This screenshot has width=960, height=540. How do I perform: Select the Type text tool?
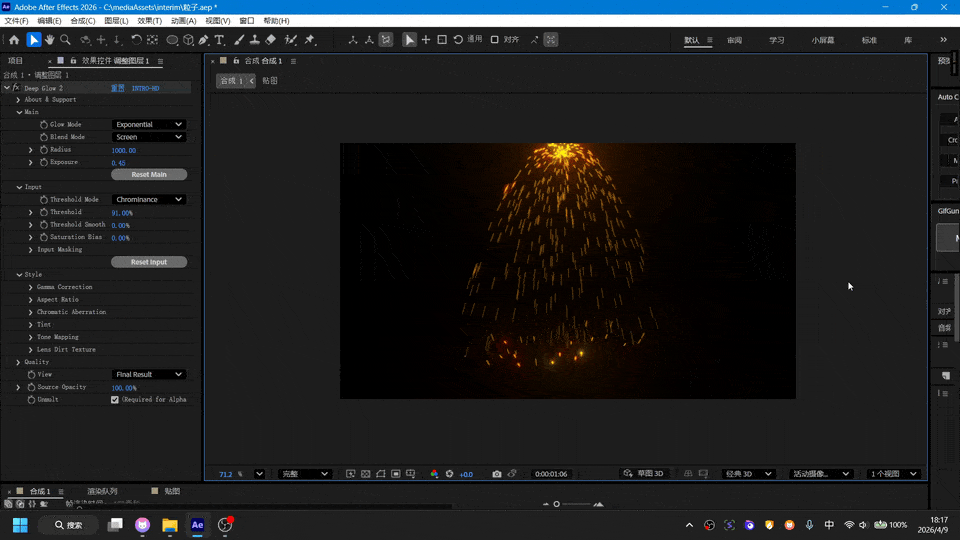coord(220,40)
